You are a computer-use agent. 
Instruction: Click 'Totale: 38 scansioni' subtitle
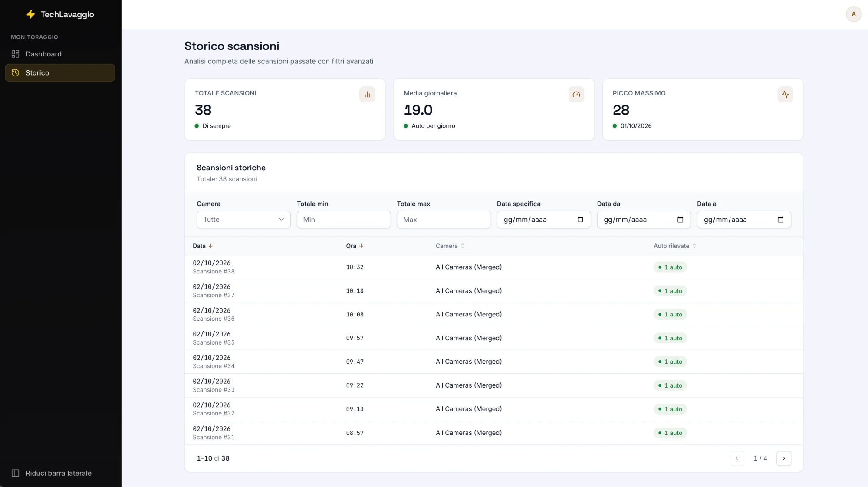pyautogui.click(x=227, y=179)
